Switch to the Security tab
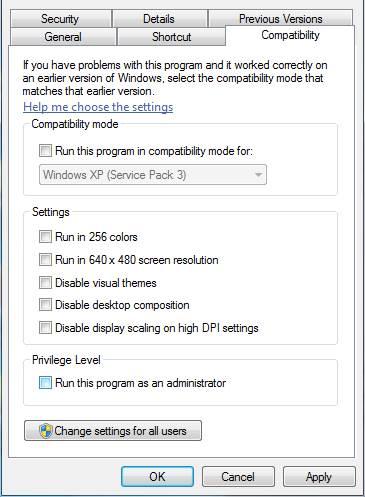 coord(60,19)
